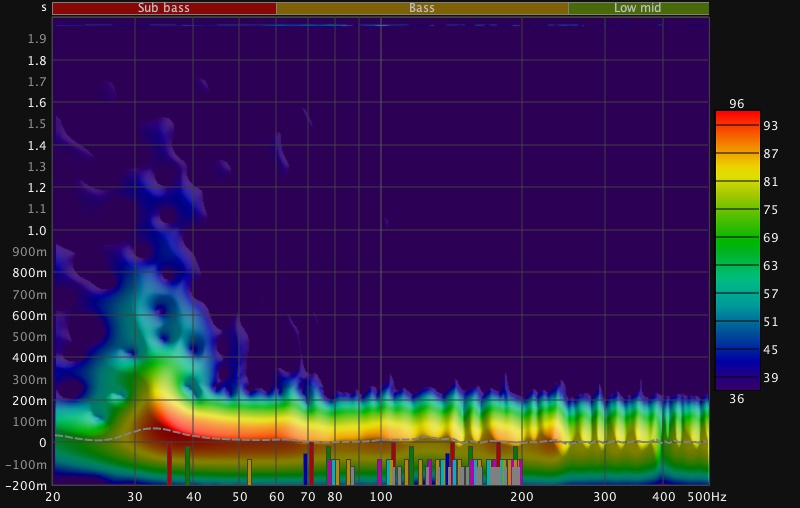Viewport: 800px width, 508px height.
Task: Click the Sub bass band label
Action: point(164,8)
